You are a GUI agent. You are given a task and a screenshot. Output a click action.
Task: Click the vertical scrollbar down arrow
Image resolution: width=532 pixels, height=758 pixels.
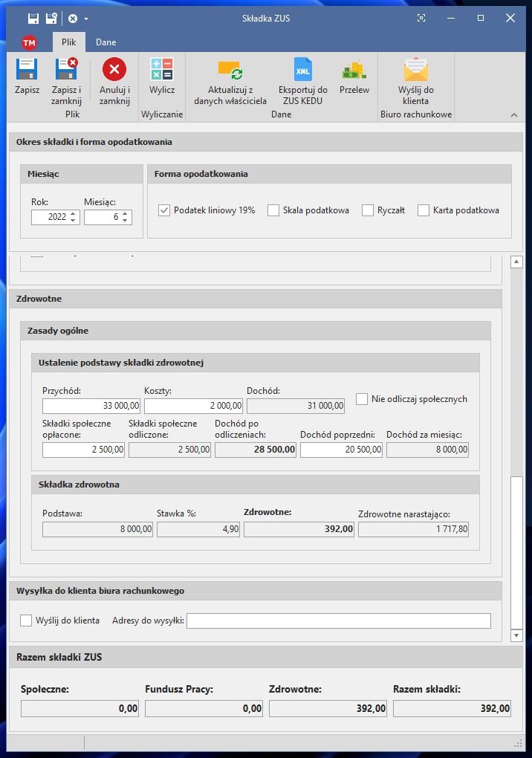tap(517, 635)
